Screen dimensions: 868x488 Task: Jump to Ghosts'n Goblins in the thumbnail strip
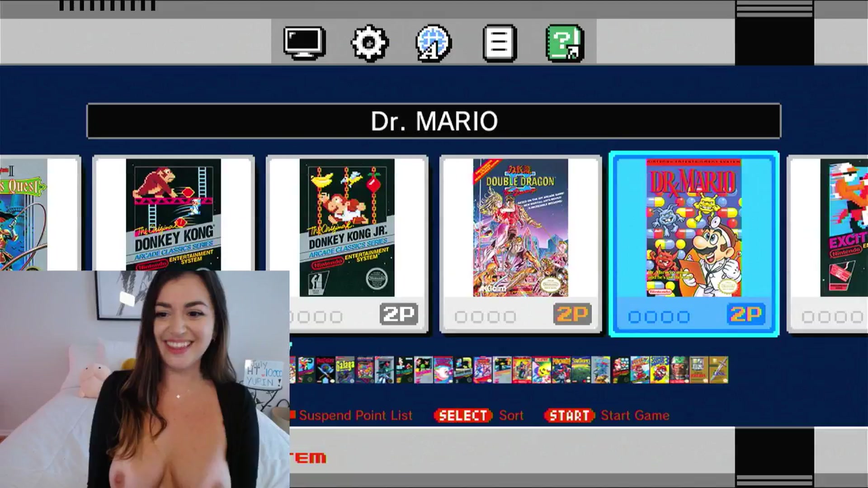pyautogui.click(x=366, y=370)
